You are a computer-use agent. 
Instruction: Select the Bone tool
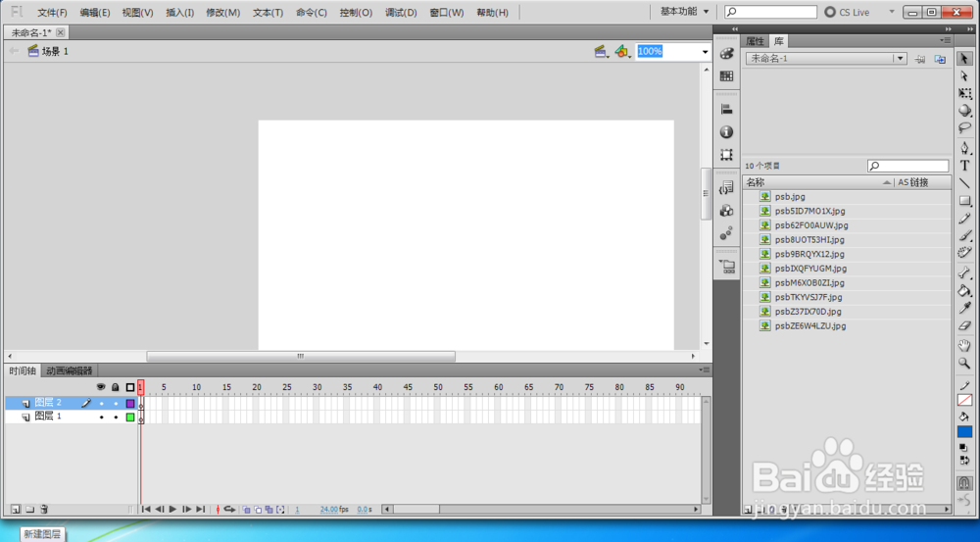pyautogui.click(x=964, y=273)
